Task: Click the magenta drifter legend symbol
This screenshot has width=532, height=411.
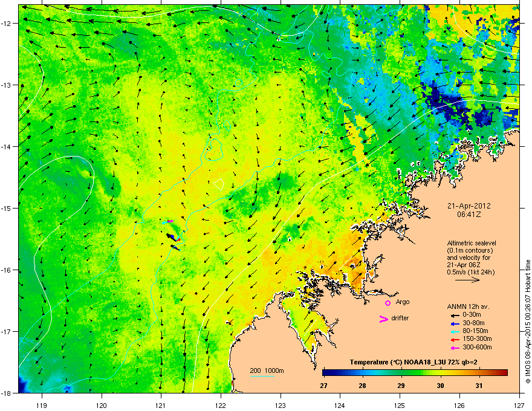Action: [384, 319]
